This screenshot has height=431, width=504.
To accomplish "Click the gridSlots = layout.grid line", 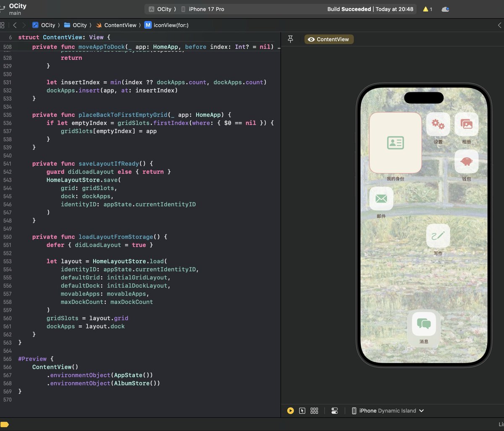I will (x=87, y=318).
